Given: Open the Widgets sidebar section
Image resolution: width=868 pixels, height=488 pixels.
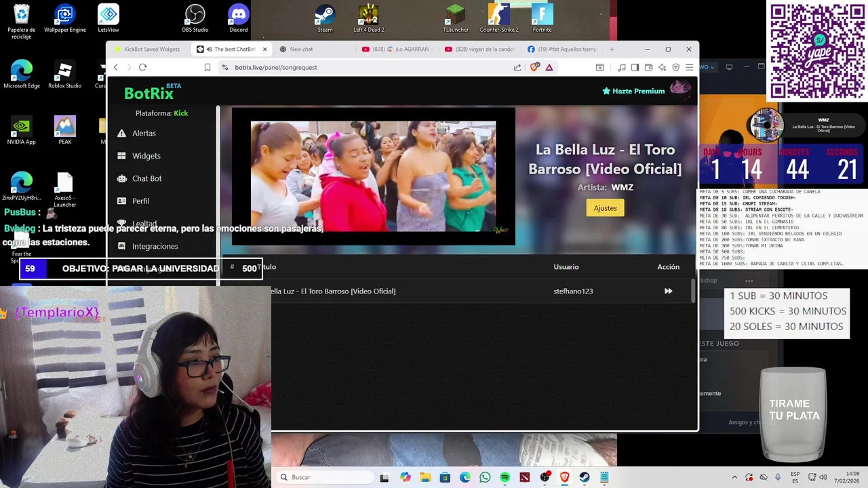Looking at the screenshot, I should (146, 156).
